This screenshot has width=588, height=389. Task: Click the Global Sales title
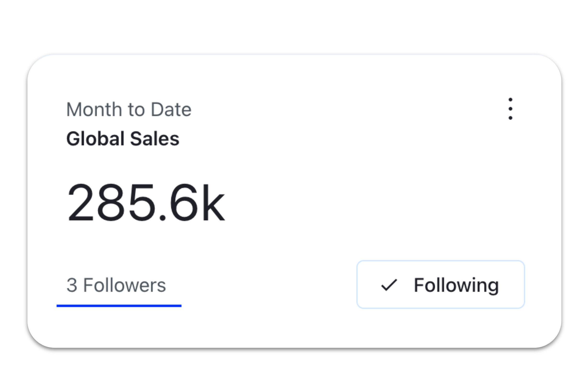pyautogui.click(x=123, y=139)
